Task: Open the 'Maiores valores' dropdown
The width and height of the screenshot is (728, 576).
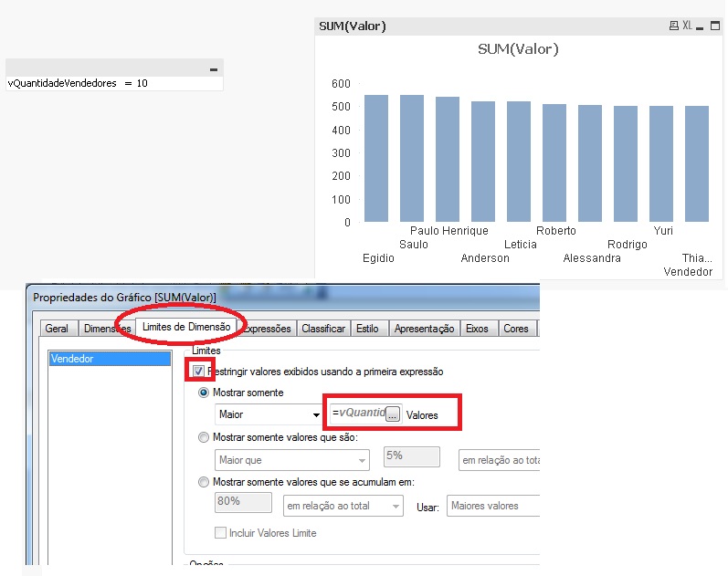Action: point(493,506)
